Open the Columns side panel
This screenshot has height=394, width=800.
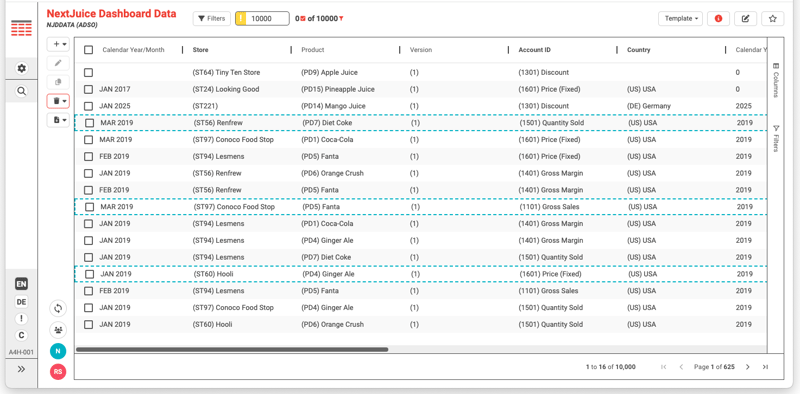(x=776, y=80)
